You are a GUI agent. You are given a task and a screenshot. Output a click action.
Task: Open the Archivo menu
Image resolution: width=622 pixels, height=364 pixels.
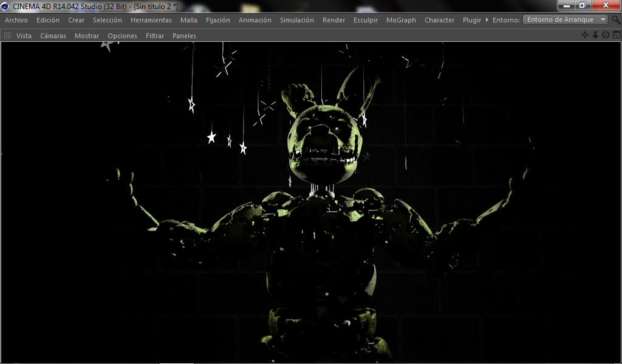point(16,20)
